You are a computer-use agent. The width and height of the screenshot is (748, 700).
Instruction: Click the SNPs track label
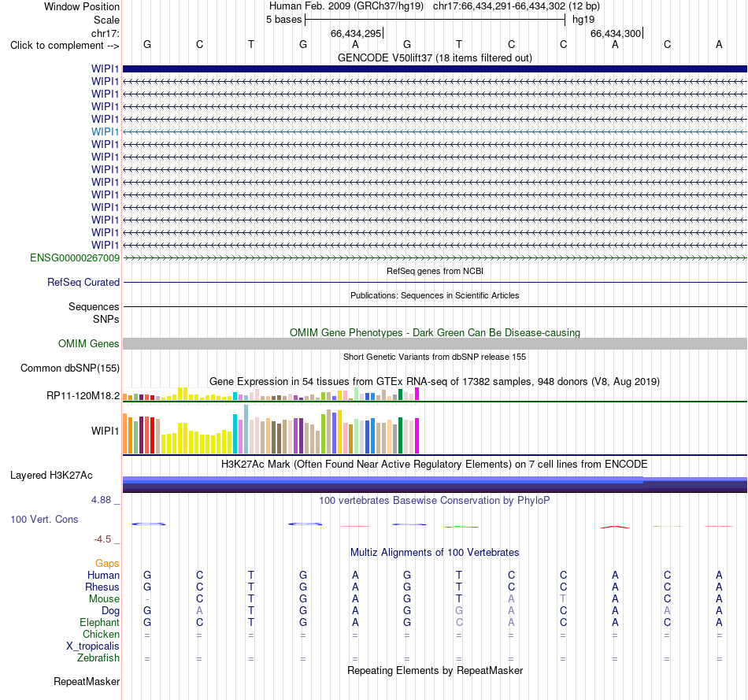click(x=106, y=319)
